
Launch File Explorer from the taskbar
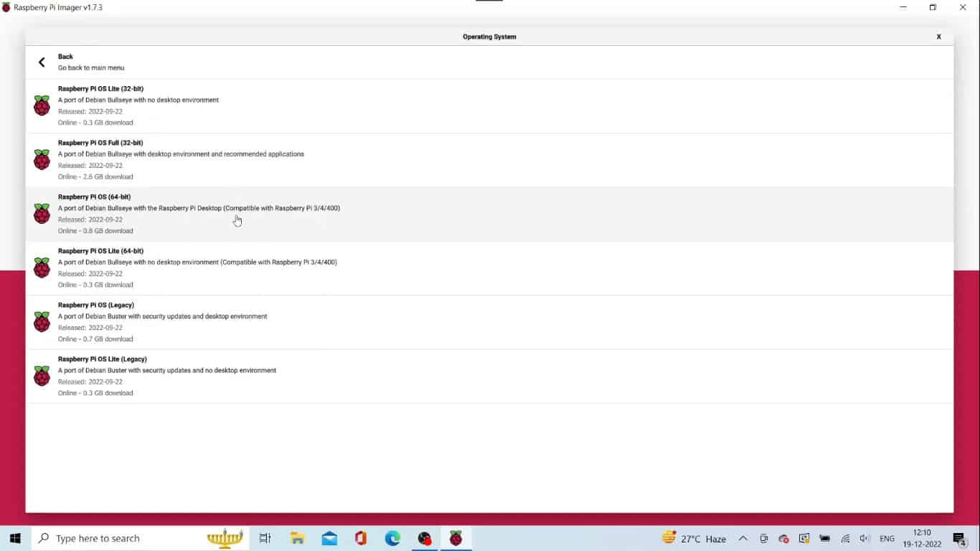pyautogui.click(x=298, y=538)
